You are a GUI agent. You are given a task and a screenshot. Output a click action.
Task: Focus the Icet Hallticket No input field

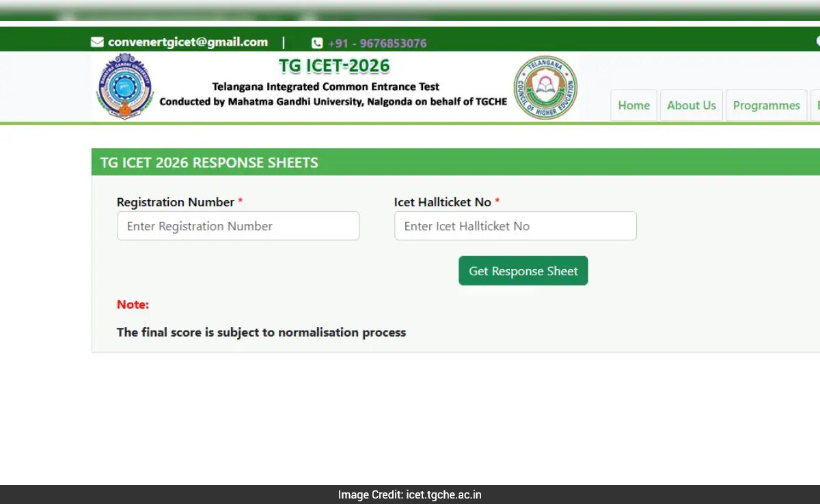(x=515, y=226)
